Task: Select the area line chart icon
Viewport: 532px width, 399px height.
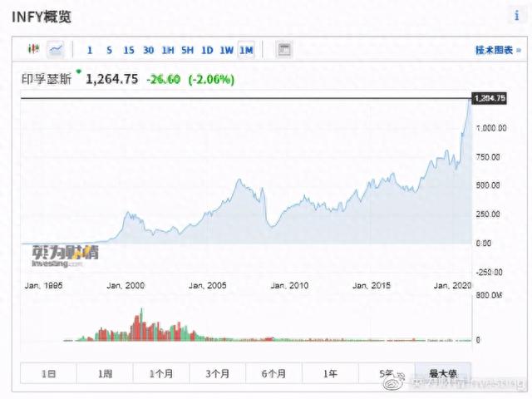Action: (57, 50)
